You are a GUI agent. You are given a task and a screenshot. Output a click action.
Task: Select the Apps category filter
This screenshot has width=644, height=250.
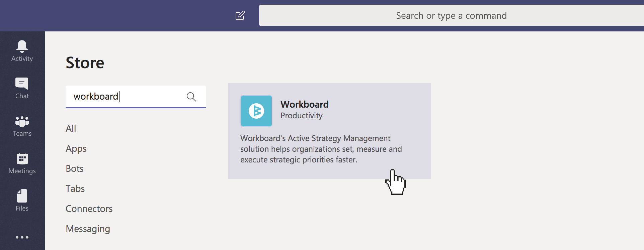(x=76, y=148)
